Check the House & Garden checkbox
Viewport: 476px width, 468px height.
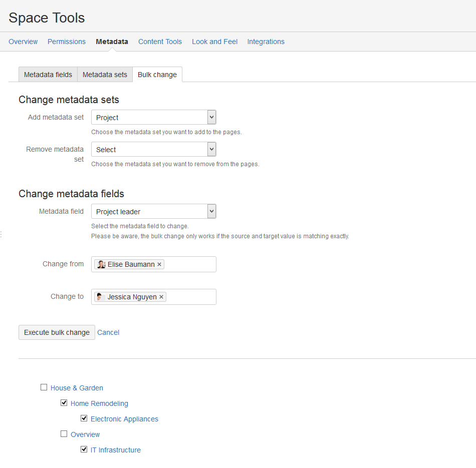point(44,387)
